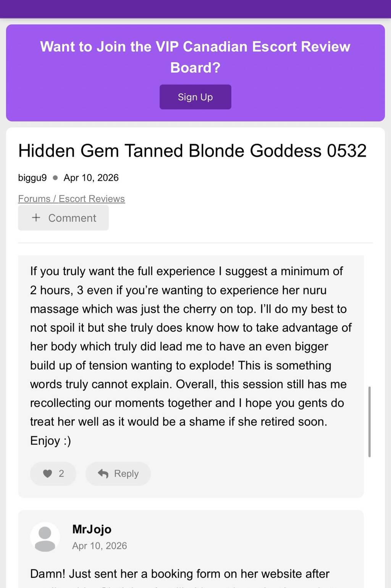Click the MrJojo username
This screenshot has width=391, height=588.
(x=92, y=529)
